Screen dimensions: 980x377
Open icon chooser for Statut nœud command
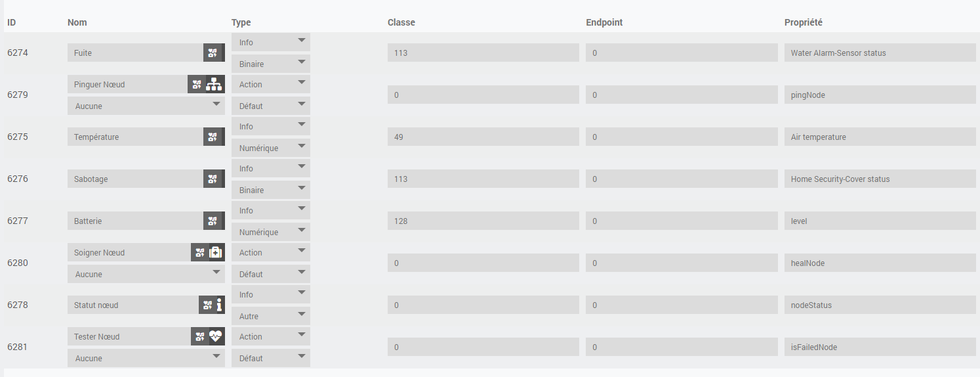pos(207,305)
